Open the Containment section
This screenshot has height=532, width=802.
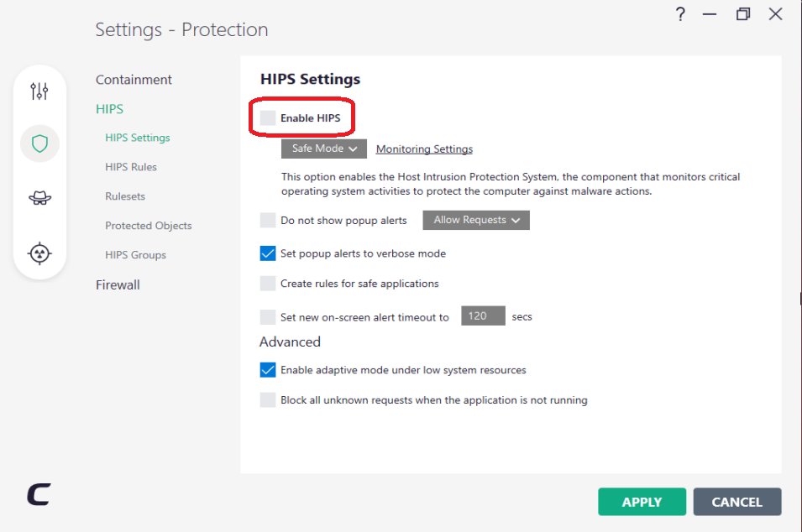134,80
